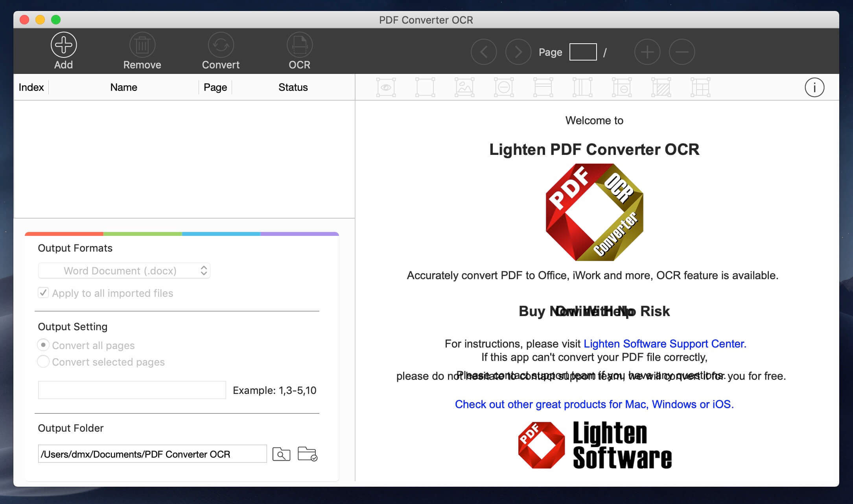Select Convert all pages radio button
Viewport: 853px width, 504px height.
click(43, 345)
